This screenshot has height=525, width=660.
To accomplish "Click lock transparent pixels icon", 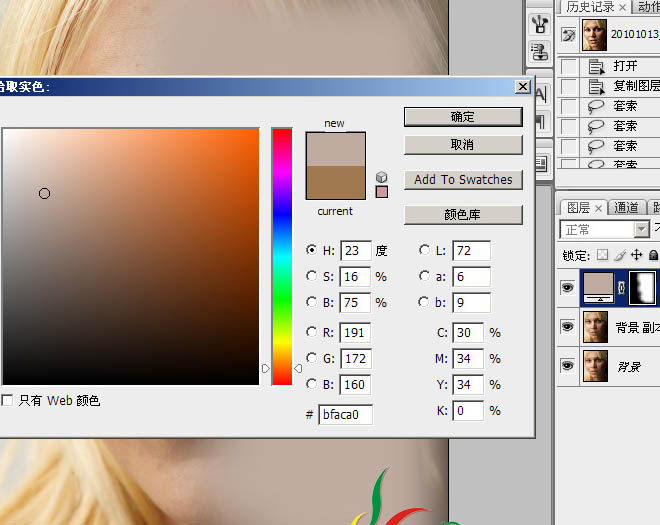I will click(602, 255).
